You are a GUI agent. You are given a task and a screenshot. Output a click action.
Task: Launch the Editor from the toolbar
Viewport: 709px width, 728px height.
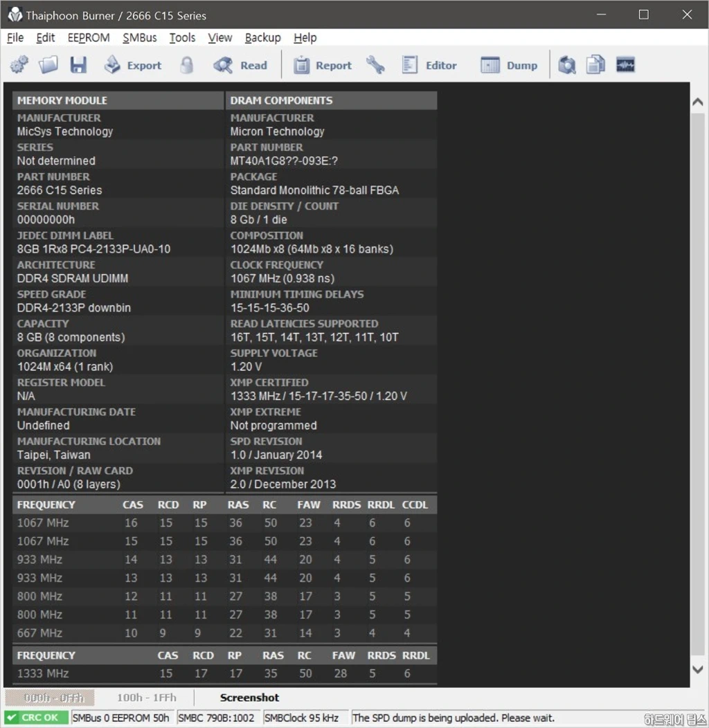(x=429, y=65)
